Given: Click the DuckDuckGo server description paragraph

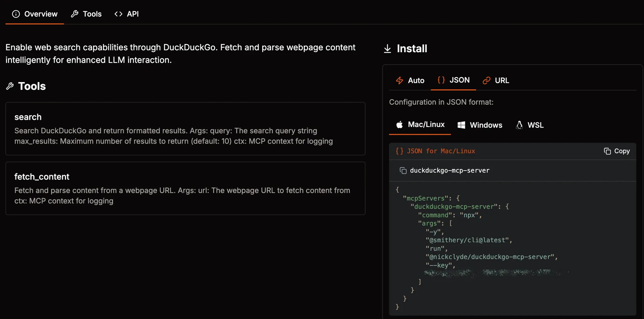Looking at the screenshot, I should point(180,53).
